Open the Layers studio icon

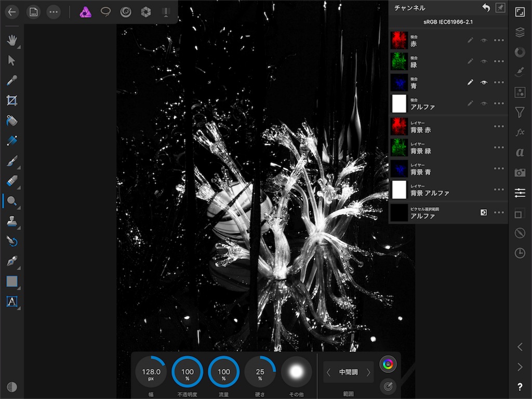pyautogui.click(x=520, y=32)
